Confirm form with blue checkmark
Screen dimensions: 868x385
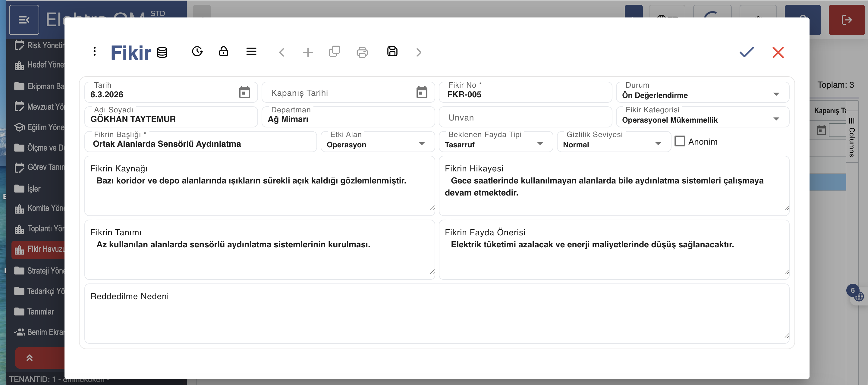pos(746,52)
